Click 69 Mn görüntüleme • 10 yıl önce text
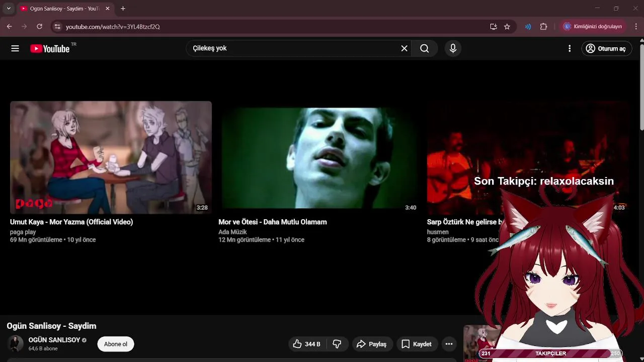Viewport: 644px width, 362px height. pos(53,240)
